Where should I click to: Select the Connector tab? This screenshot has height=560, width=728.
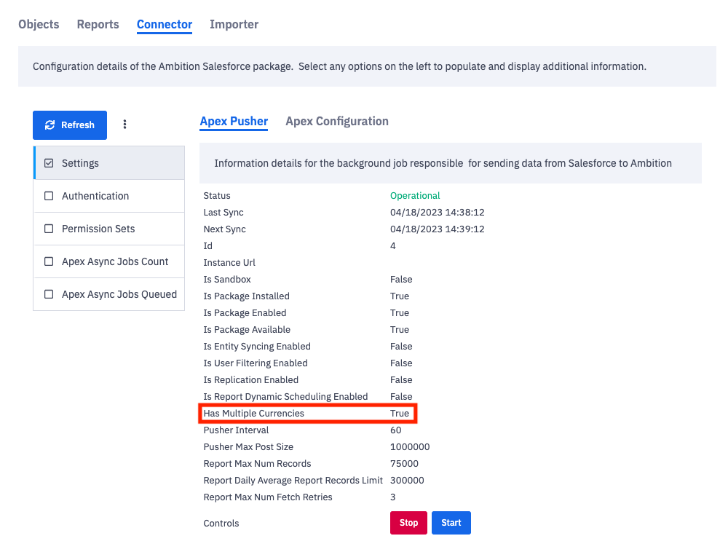165,24
